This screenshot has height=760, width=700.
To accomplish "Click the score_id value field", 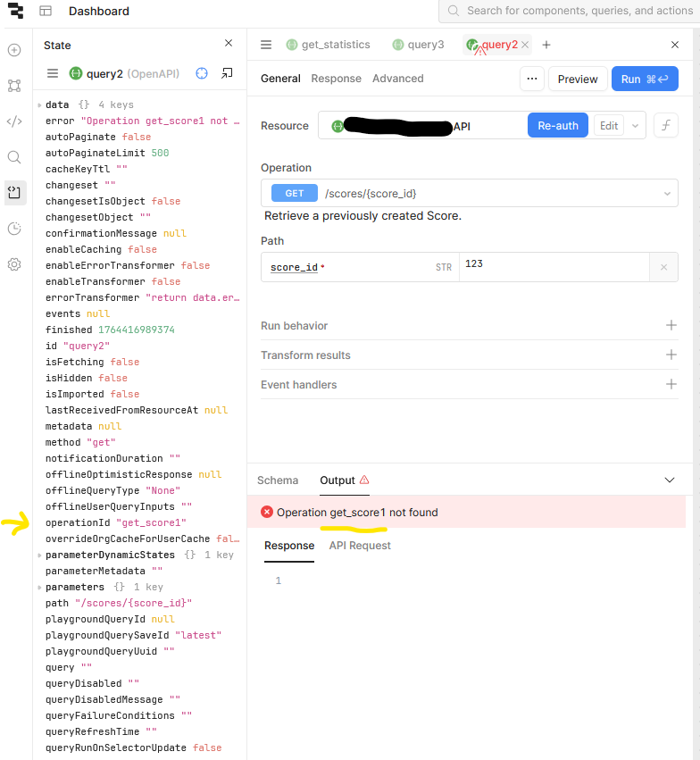I will click(x=554, y=266).
